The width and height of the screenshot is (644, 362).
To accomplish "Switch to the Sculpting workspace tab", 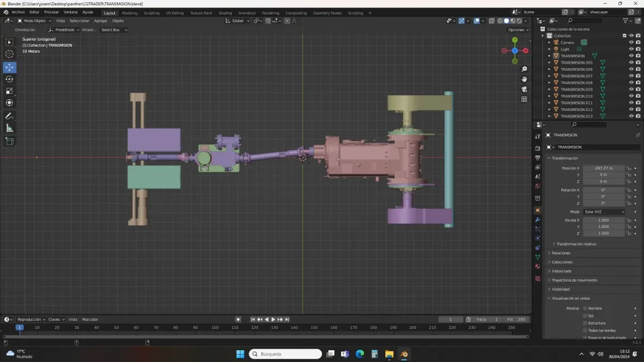I will (x=151, y=13).
